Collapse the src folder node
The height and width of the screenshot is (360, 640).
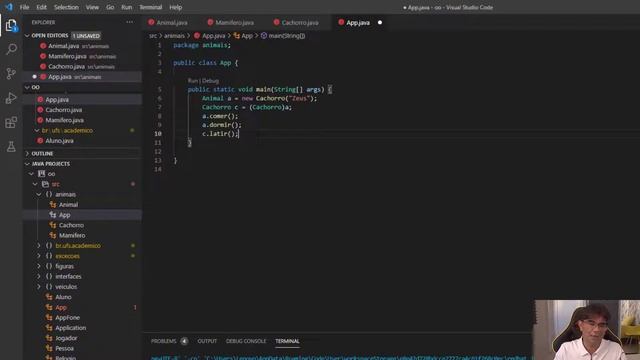36,184
